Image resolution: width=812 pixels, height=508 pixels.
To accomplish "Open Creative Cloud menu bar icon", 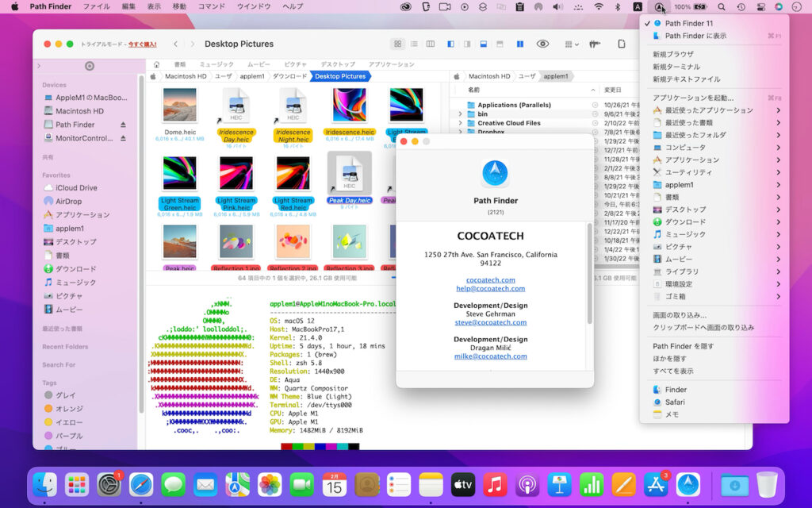I will [x=406, y=6].
